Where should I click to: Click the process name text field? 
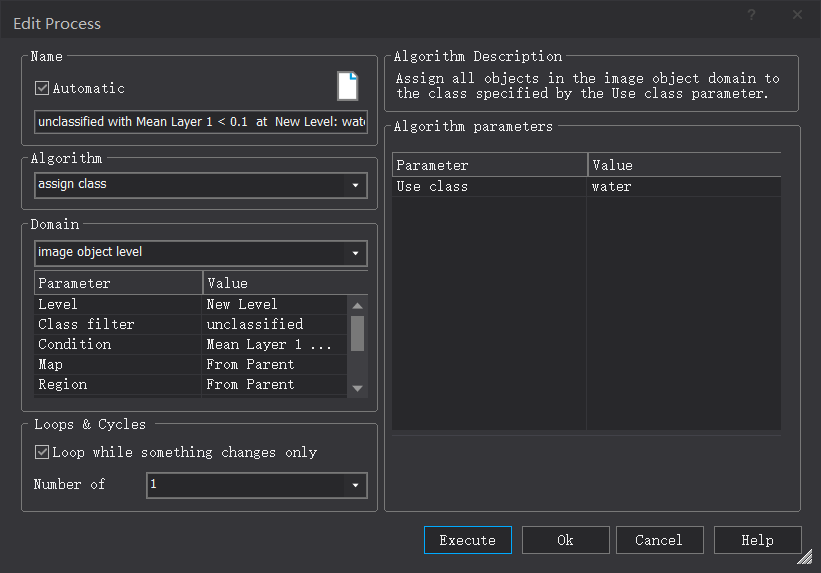click(200, 122)
